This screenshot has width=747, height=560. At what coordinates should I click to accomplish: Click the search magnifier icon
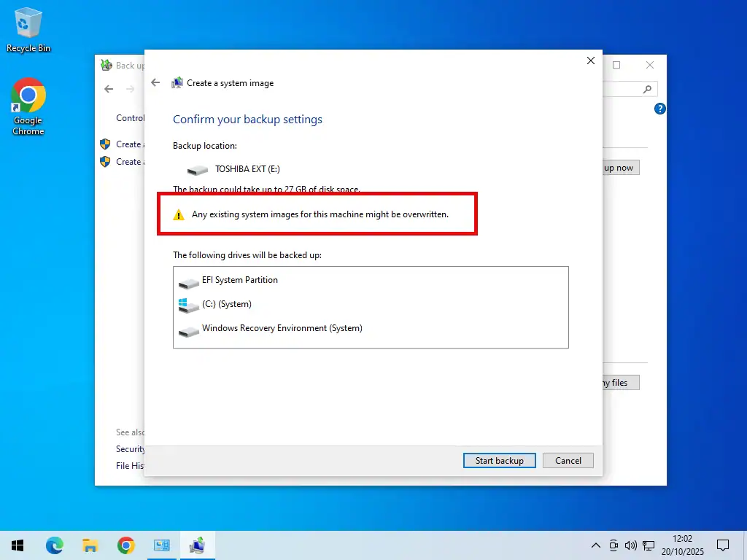pyautogui.click(x=646, y=88)
